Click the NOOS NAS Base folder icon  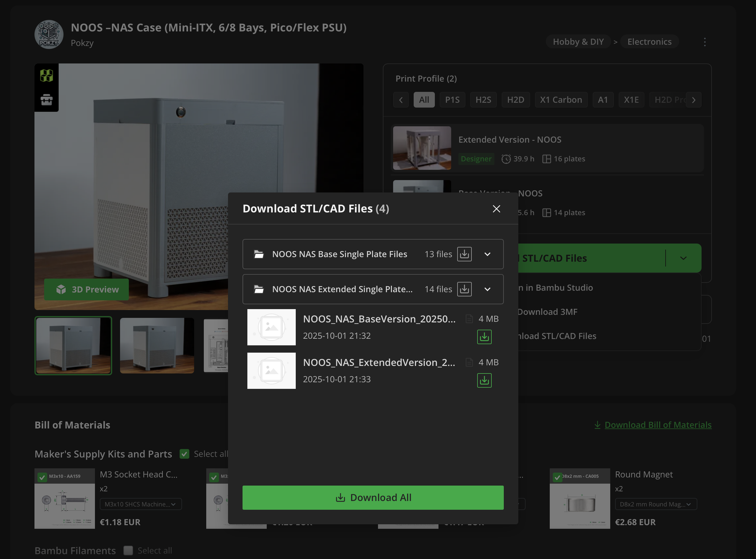click(259, 254)
